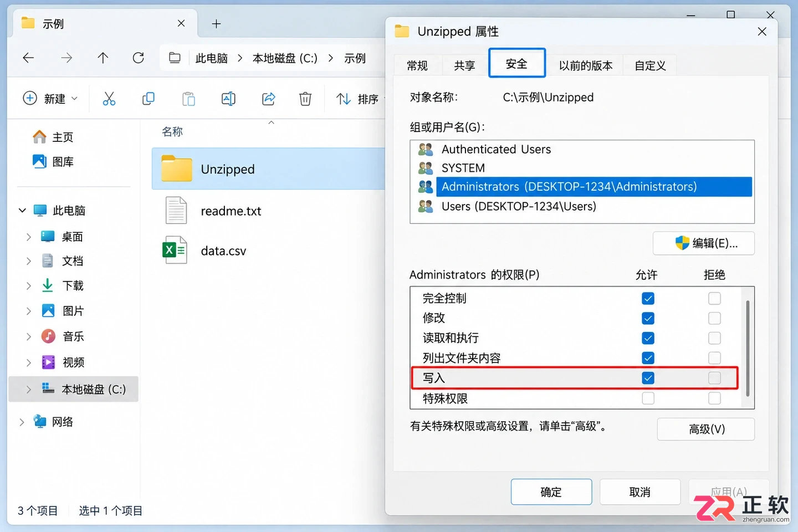Toggle Allow checkbox for 写入
This screenshot has width=798, height=532.
click(648, 378)
